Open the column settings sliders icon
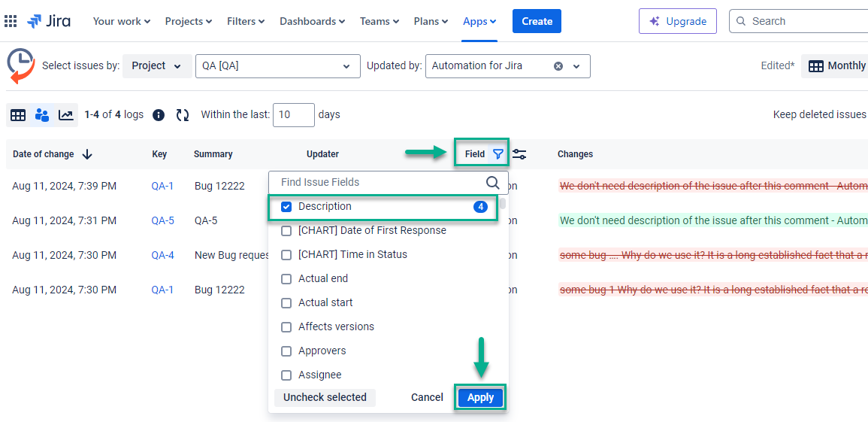Image resolution: width=868 pixels, height=422 pixels. click(x=519, y=154)
